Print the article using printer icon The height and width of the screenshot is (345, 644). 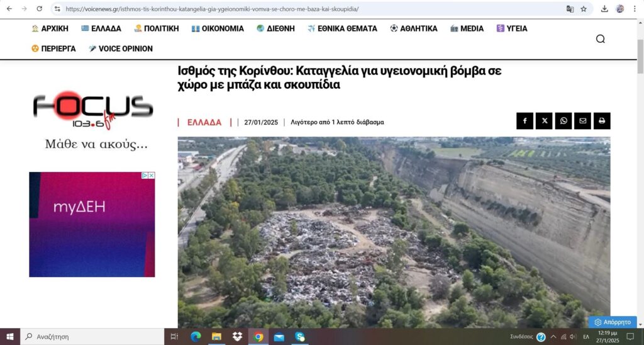click(x=602, y=121)
